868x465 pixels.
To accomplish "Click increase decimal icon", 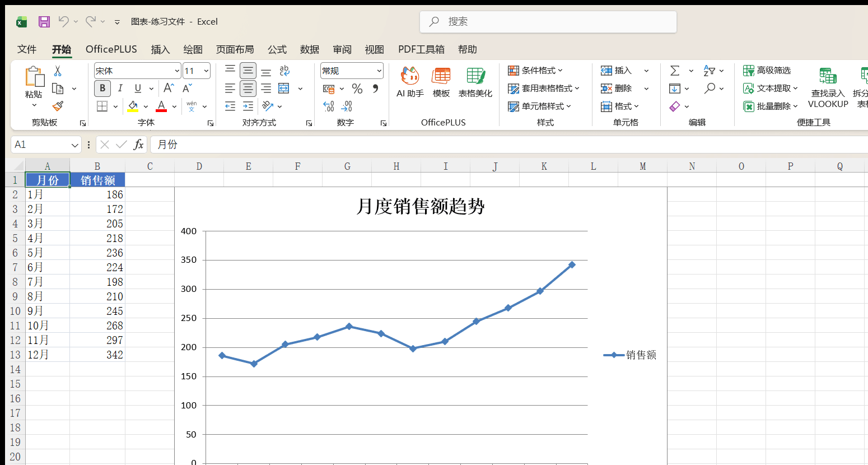I will click(329, 106).
